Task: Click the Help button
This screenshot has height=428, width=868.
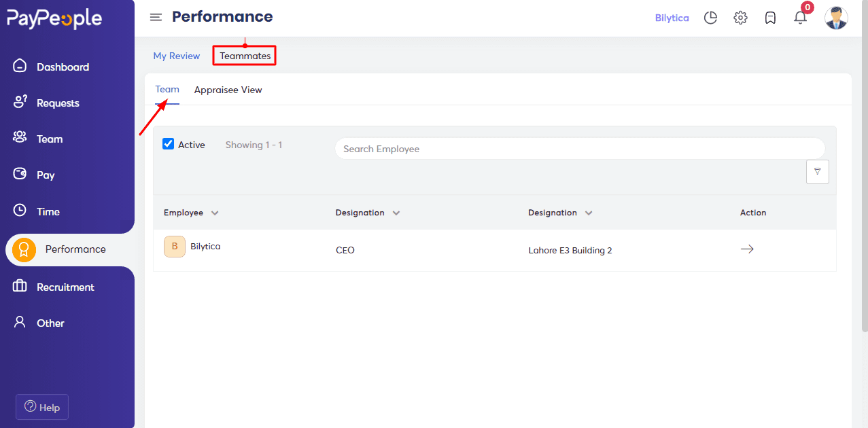Action: (42, 407)
